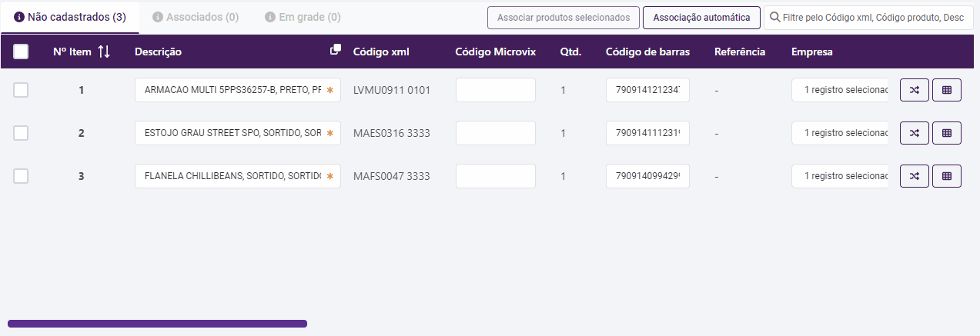Click shuffle icon for ESTOJO GRAU row
The image size is (980, 336).
point(914,133)
